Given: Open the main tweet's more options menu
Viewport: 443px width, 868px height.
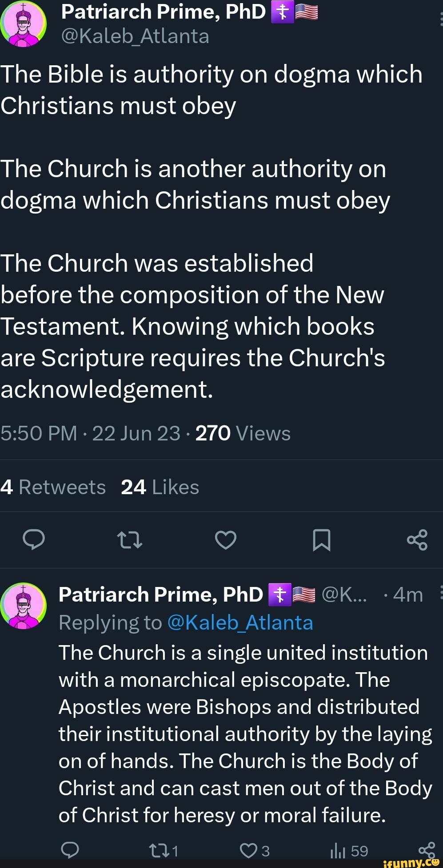Looking at the screenshot, I should pyautogui.click(x=440, y=19).
